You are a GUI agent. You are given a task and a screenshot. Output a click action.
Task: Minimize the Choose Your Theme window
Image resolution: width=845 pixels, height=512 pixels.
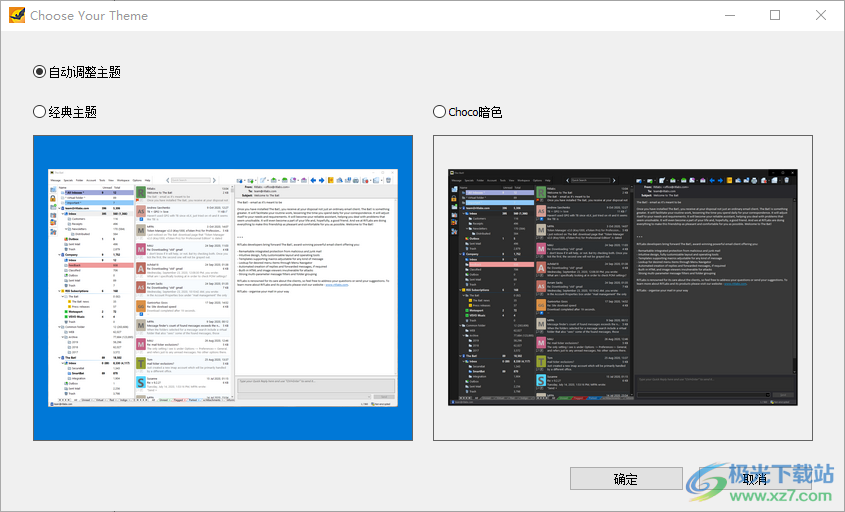729,15
